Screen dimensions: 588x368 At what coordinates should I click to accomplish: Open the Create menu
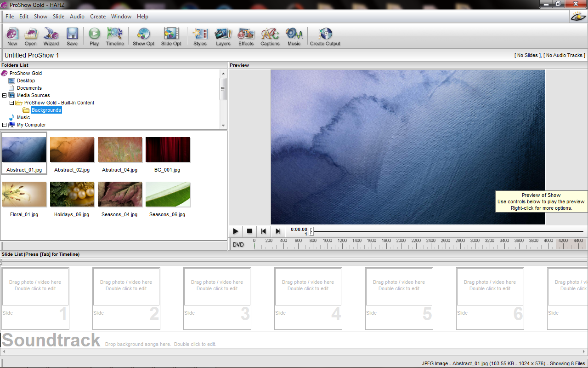(98, 16)
